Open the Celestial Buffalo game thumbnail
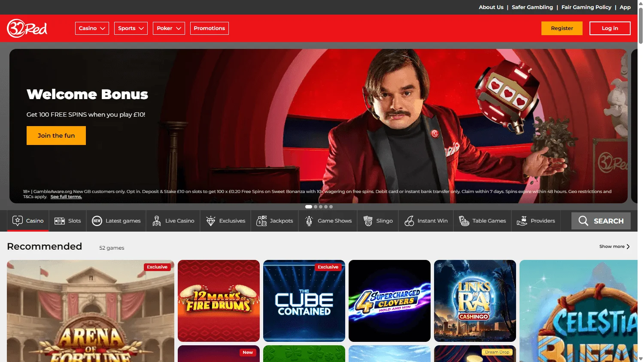Screen dimensions: 644x362 point(578,311)
